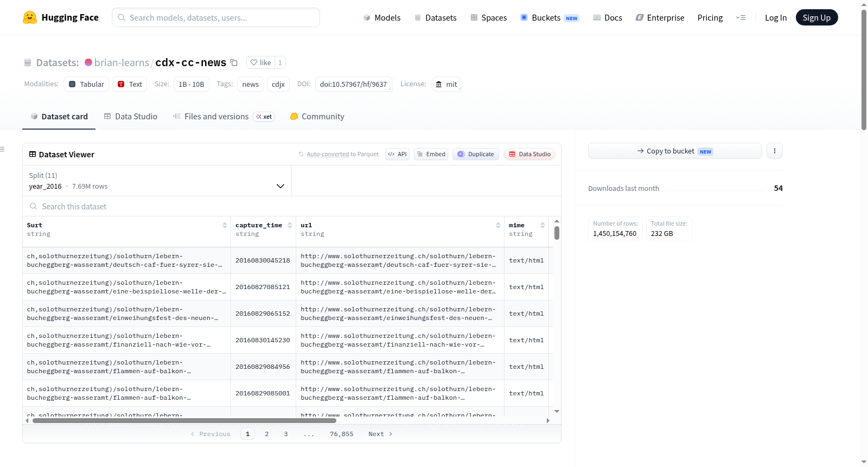Sort by the url column
The height and width of the screenshot is (467, 868).
(x=498, y=225)
